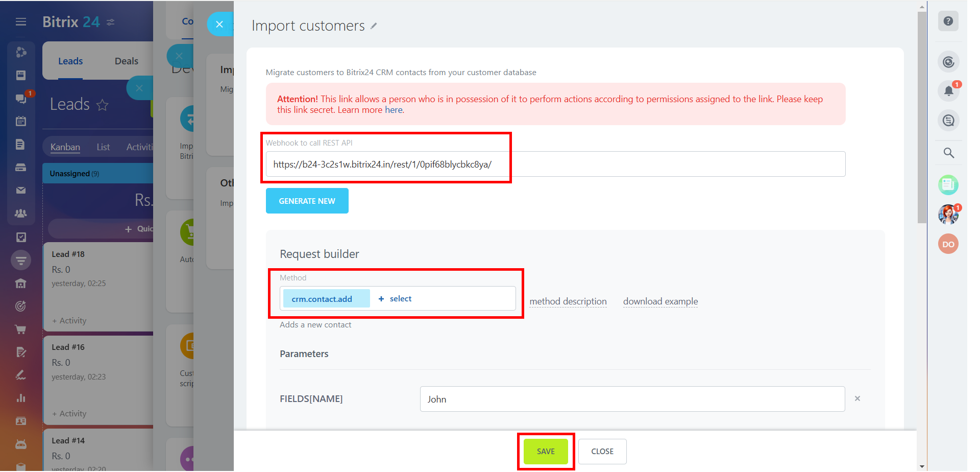
Task: Focus the FIELDS[NAME] input containing John
Action: tap(632, 399)
